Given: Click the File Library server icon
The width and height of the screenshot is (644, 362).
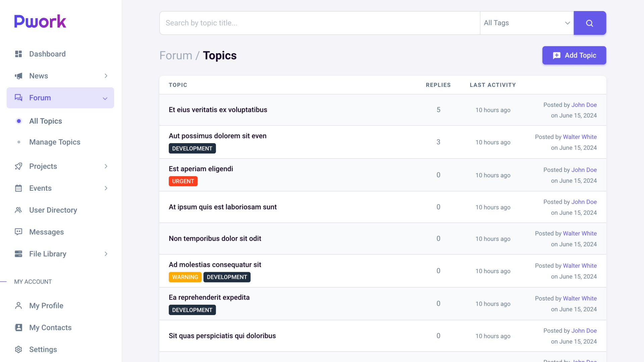Looking at the screenshot, I should (18, 254).
